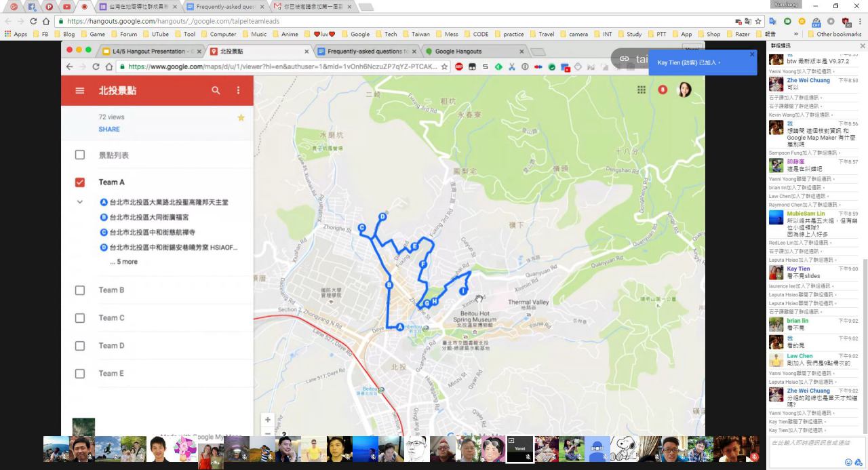
Task: Switch to inner Frequently-asked questions tab
Action: pos(366,51)
